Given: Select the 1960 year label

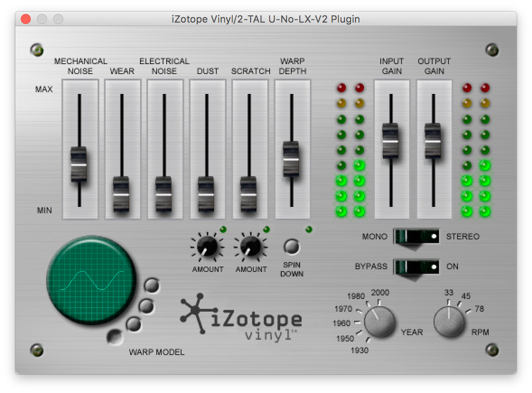Looking at the screenshot, I should pyautogui.click(x=341, y=323).
